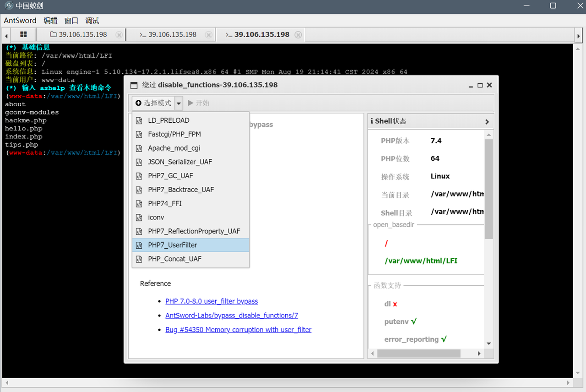Click tips.php in terminal output
The width and height of the screenshot is (586, 392).
click(22, 145)
